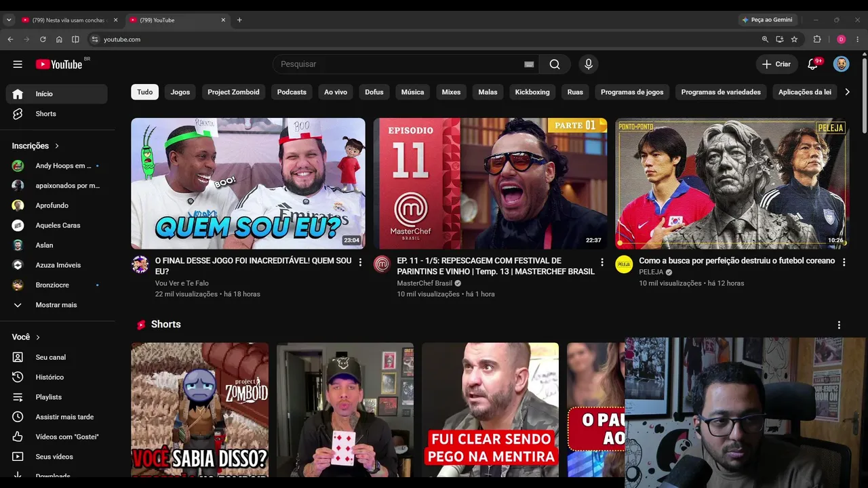Open the Shorts section options menu

click(839, 325)
